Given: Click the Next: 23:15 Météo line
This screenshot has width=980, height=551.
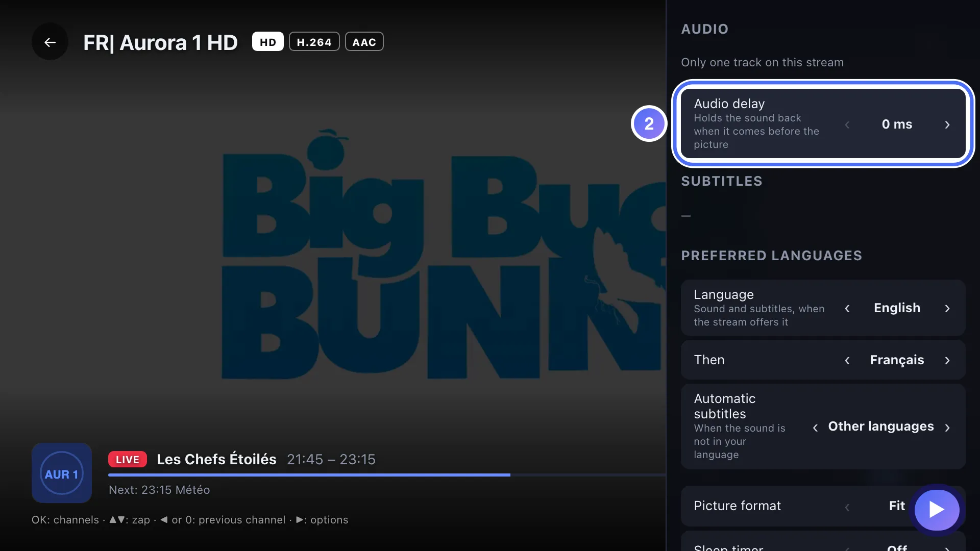Looking at the screenshot, I should pyautogui.click(x=159, y=490).
